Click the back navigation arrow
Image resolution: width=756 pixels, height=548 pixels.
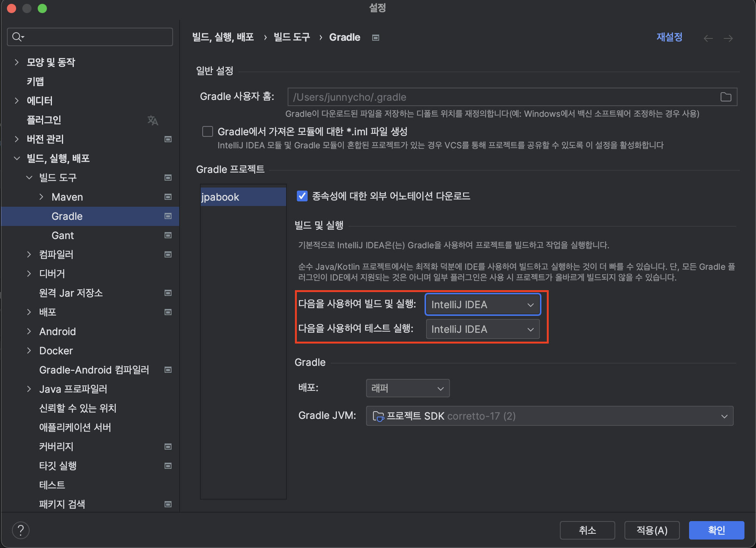tap(708, 38)
